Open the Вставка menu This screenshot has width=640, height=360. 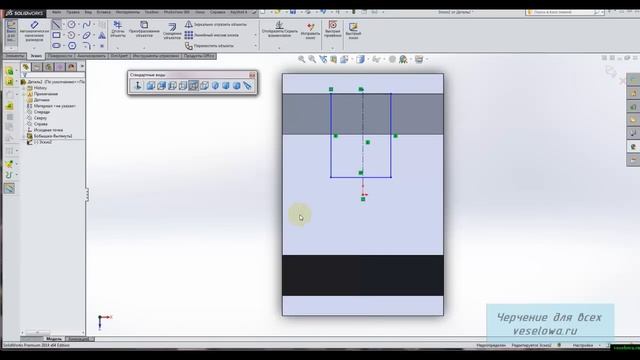click(103, 12)
